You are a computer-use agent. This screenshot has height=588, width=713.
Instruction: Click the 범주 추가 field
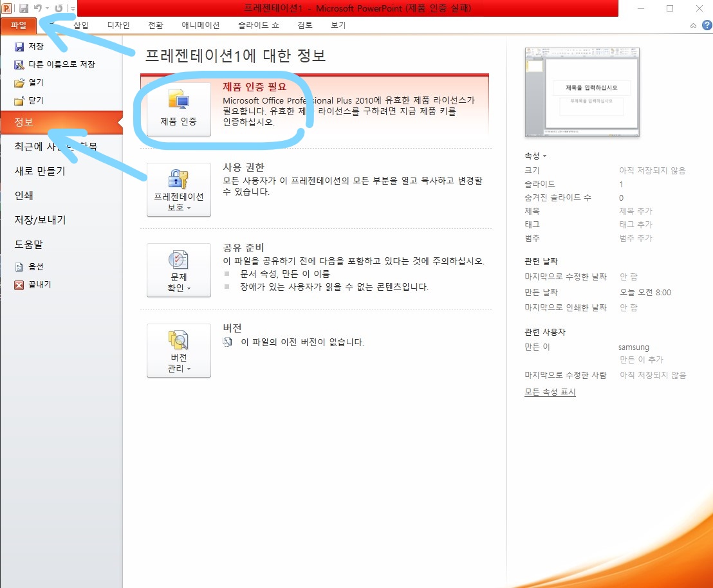[x=636, y=238]
